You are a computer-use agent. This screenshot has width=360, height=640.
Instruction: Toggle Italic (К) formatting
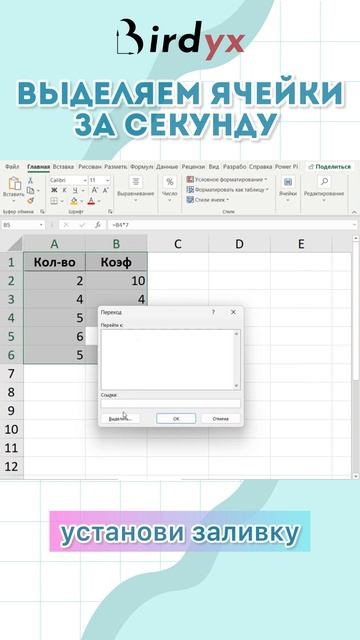click(64, 190)
